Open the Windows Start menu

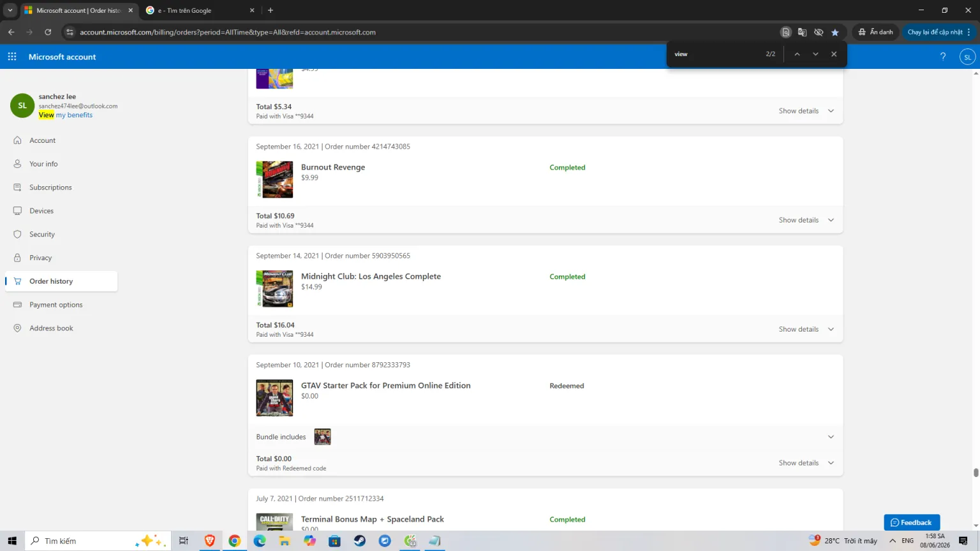click(12, 541)
